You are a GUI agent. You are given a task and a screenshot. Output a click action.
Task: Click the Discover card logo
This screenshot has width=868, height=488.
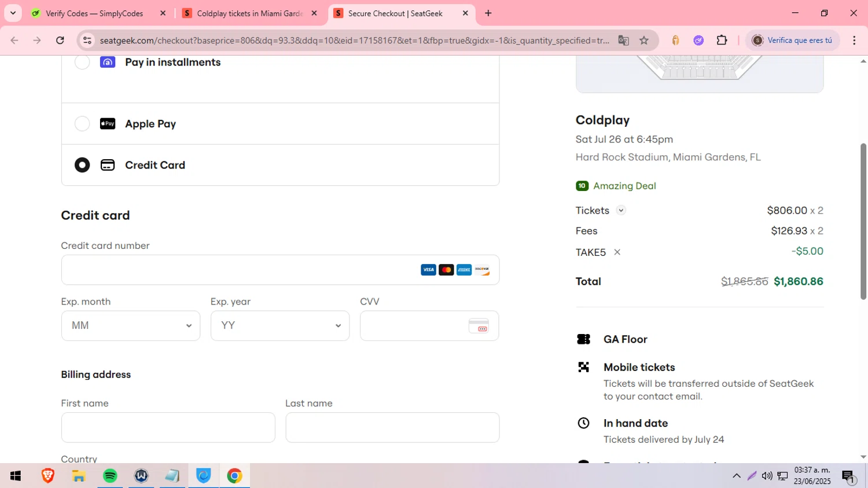click(x=482, y=270)
